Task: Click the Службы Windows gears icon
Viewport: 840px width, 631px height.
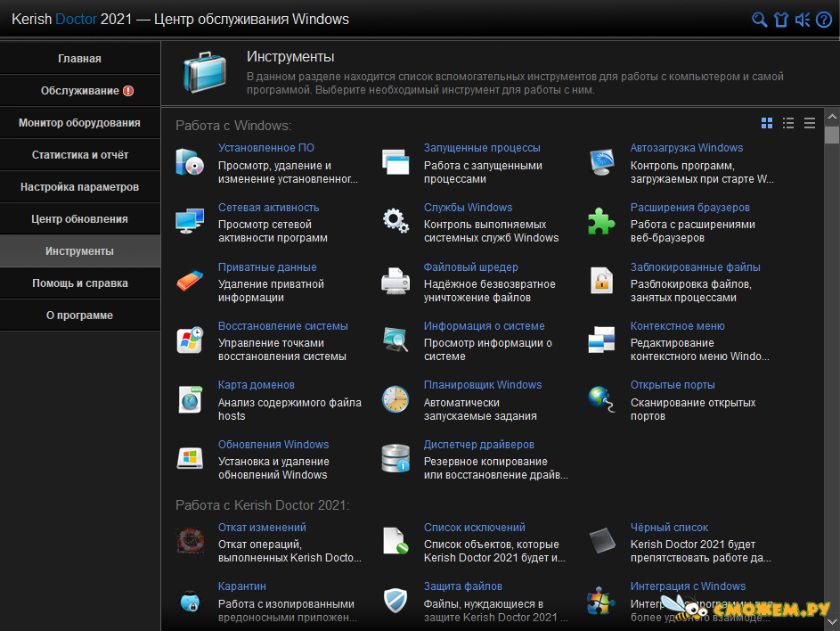Action: [x=396, y=220]
